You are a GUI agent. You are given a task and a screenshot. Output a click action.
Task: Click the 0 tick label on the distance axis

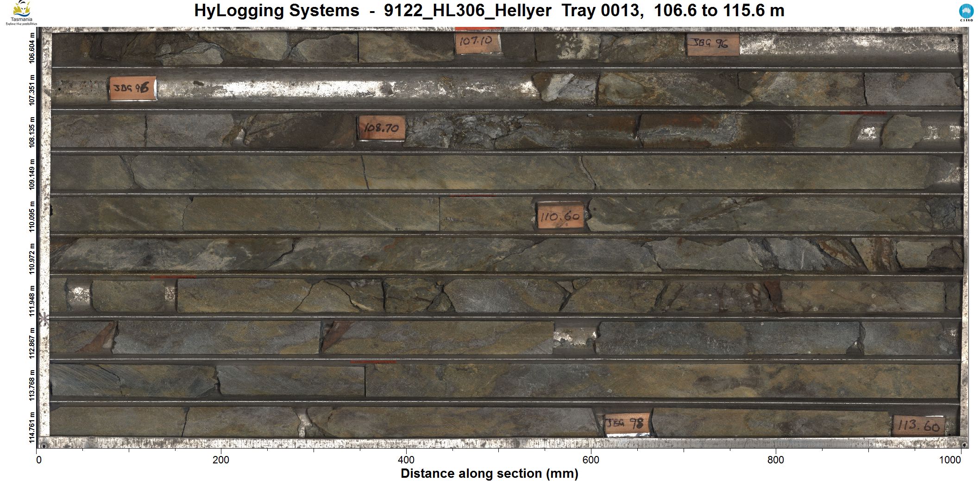(39, 460)
